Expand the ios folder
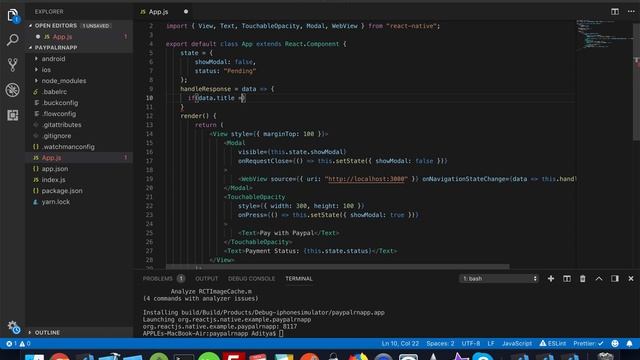640x360 pixels. [x=46, y=70]
